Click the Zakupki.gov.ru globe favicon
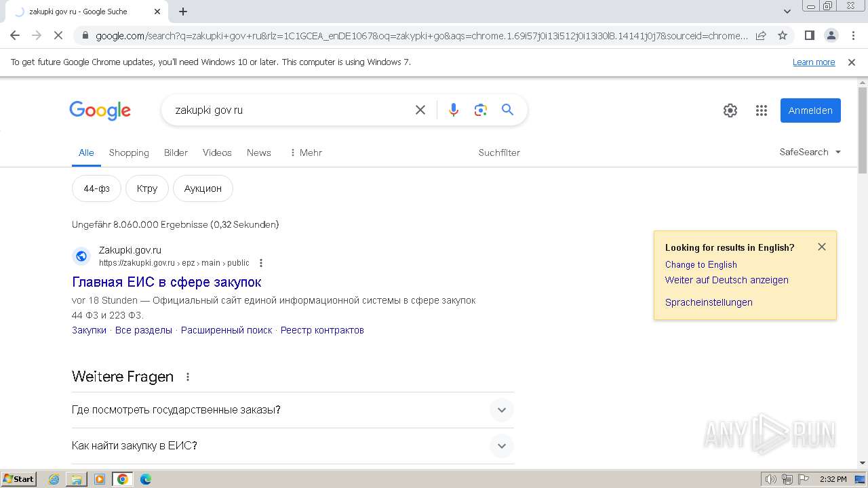 pos(81,256)
